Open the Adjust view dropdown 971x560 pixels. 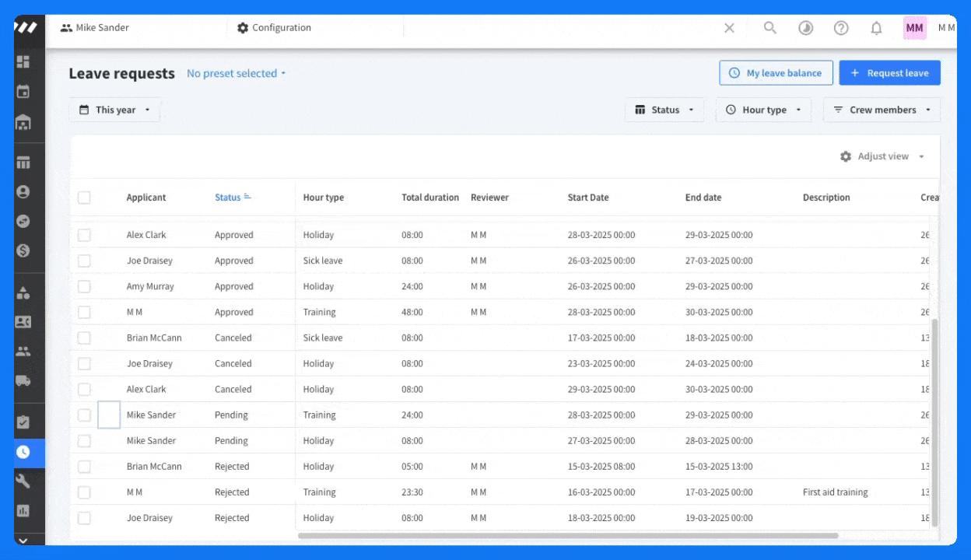coord(882,156)
